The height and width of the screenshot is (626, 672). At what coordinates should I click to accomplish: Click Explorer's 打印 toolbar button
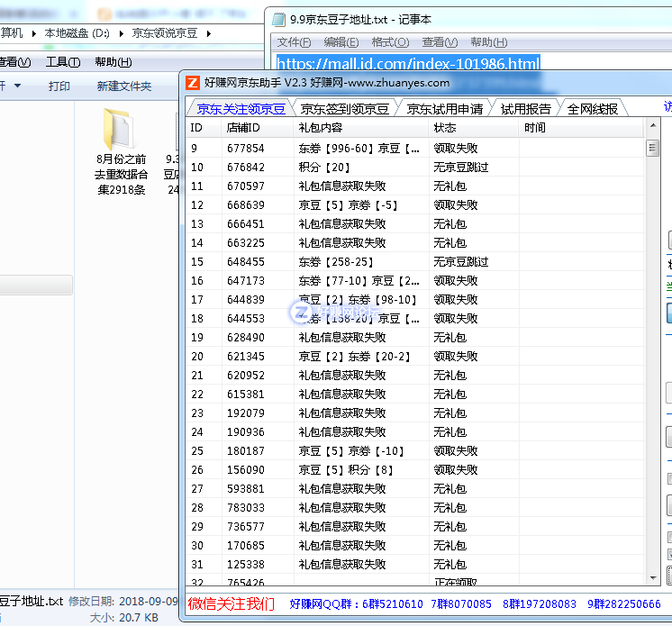(x=59, y=86)
